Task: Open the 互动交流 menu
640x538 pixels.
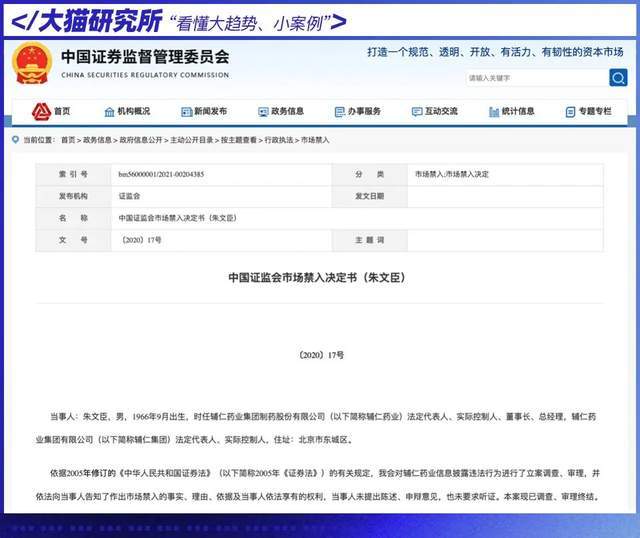Action: [x=441, y=111]
